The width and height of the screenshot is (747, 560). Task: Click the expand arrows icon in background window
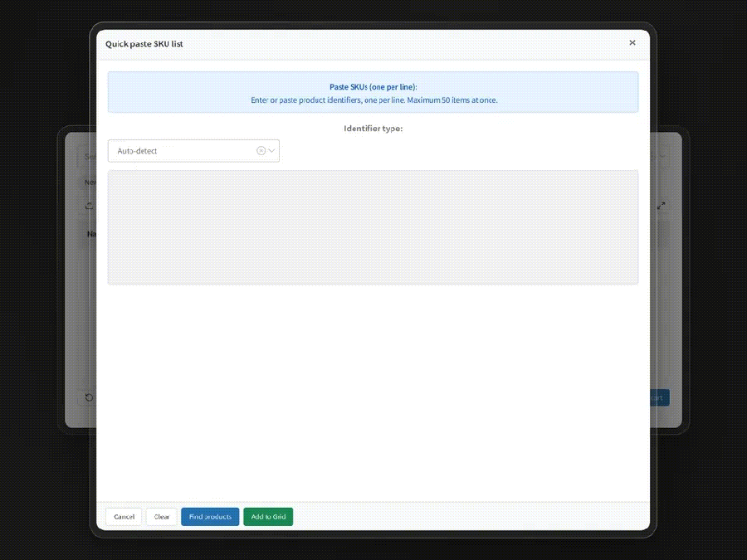(x=662, y=206)
